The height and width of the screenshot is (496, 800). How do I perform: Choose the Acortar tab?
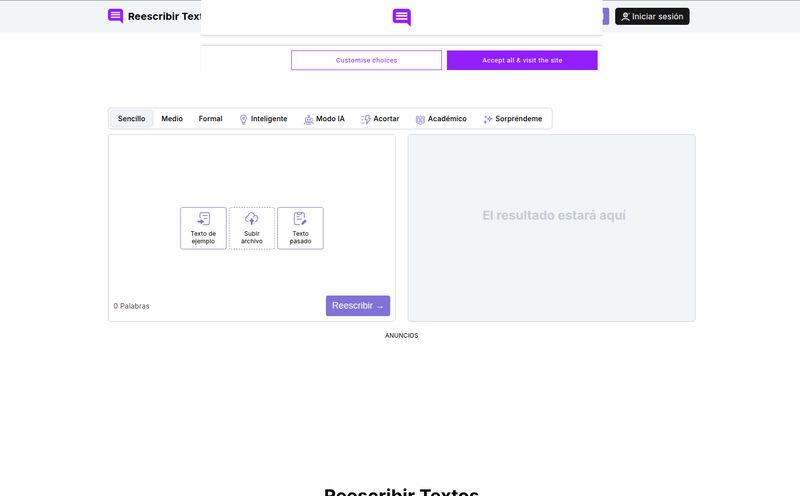380,118
